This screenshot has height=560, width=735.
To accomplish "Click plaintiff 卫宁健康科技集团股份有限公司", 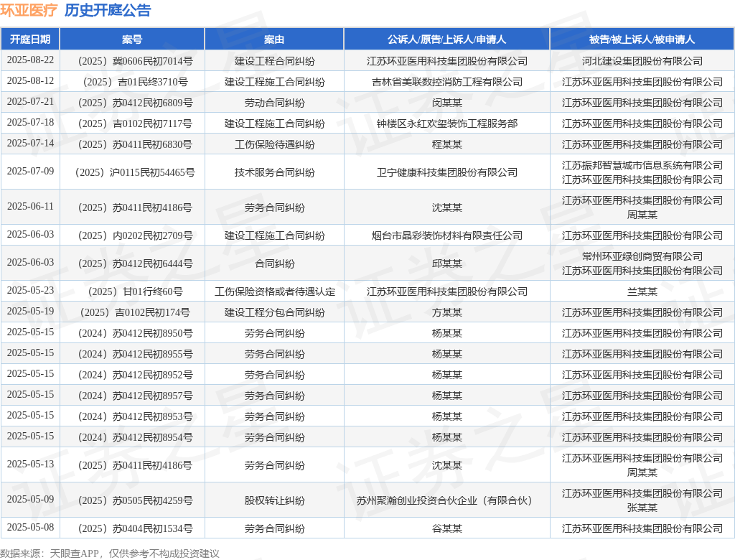I will click(447, 172).
